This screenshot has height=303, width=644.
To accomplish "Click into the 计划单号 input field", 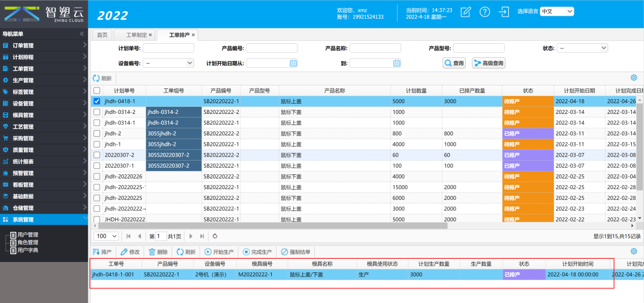I will point(168,48).
